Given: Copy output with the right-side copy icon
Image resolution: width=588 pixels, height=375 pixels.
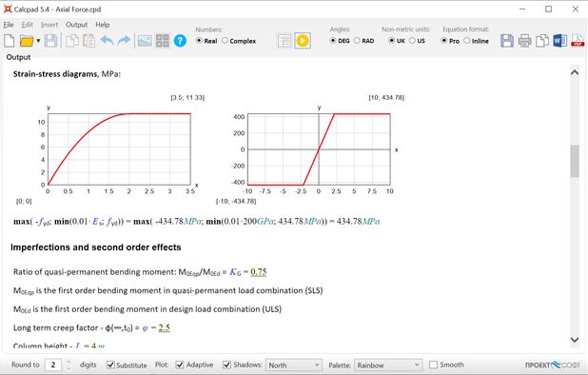Looking at the screenshot, I should 542,41.
